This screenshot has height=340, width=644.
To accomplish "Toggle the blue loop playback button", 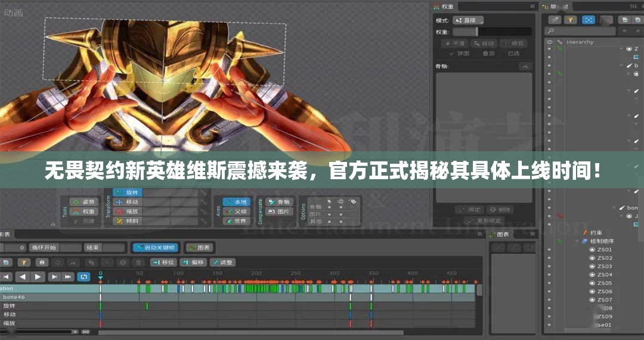I will [x=84, y=277].
